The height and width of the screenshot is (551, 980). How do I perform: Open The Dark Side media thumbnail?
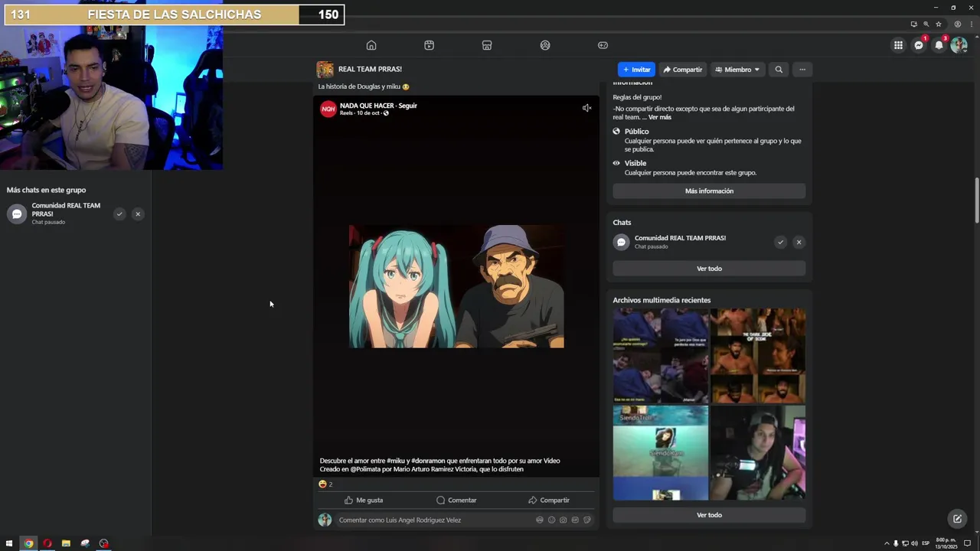coord(758,356)
